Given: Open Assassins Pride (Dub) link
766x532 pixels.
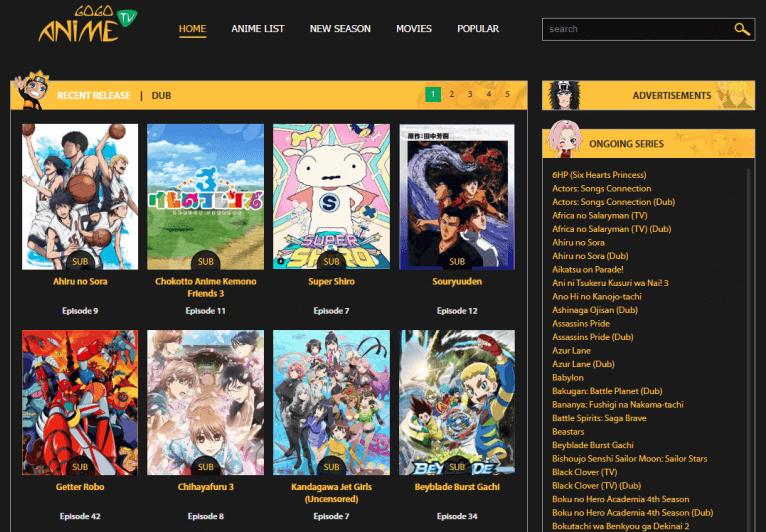Looking at the screenshot, I should (593, 337).
